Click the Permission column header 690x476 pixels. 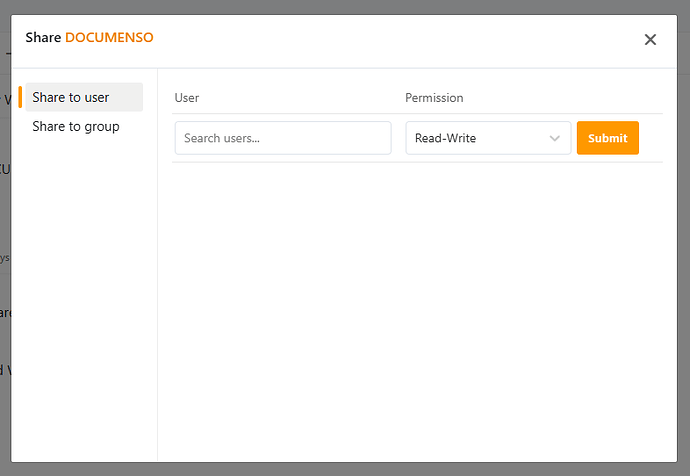point(434,98)
